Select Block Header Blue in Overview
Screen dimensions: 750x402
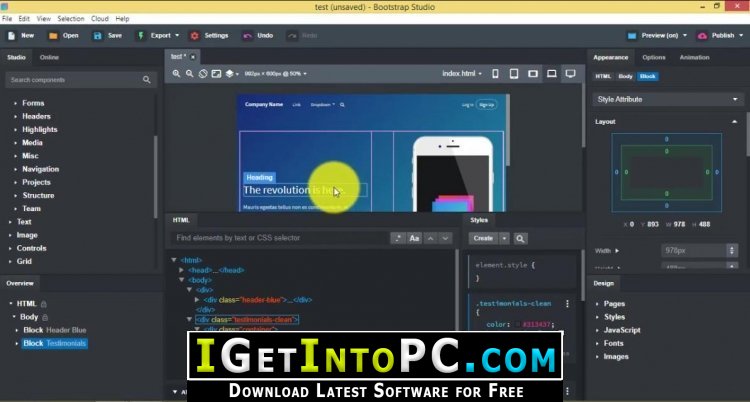(x=55, y=330)
